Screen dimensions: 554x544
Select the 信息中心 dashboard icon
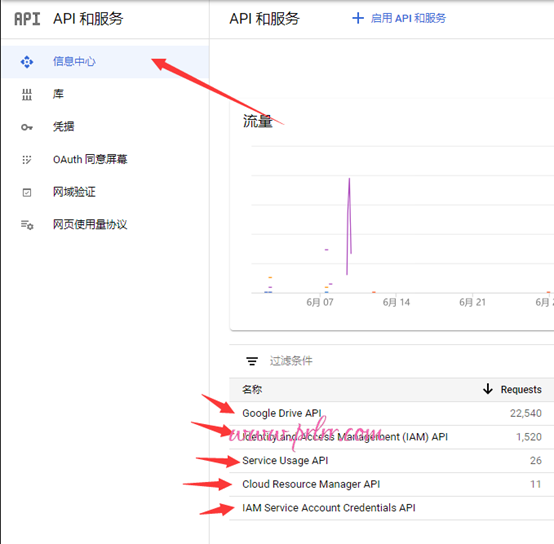point(27,62)
